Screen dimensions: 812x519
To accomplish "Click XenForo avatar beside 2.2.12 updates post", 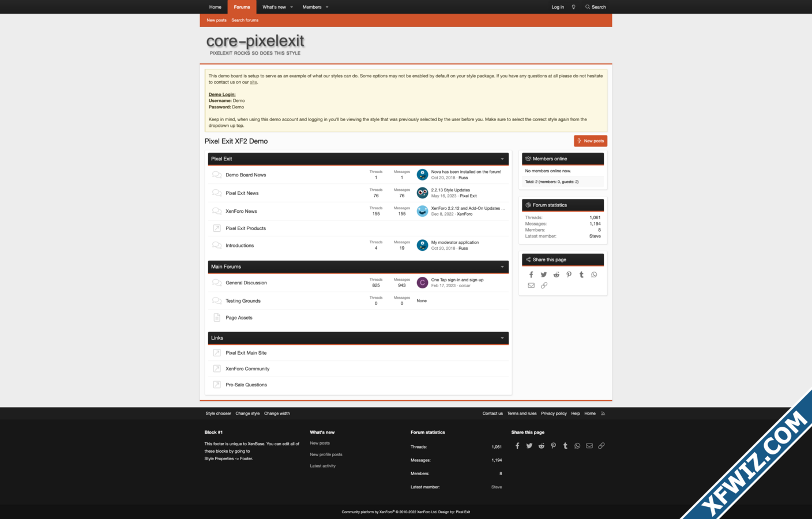I will (x=422, y=211).
